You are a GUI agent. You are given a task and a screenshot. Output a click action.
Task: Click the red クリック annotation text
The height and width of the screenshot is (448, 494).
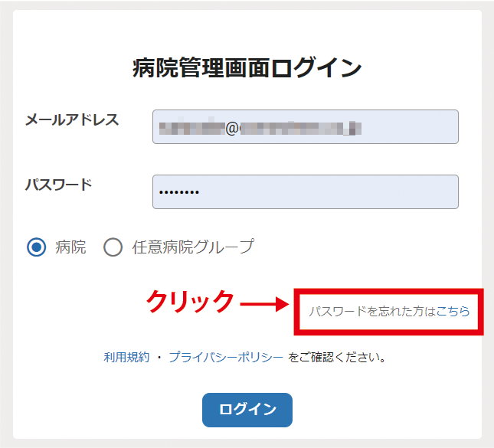[190, 302]
